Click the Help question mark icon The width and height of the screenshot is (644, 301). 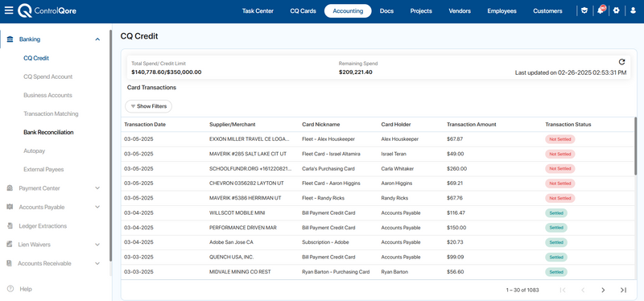(x=10, y=289)
